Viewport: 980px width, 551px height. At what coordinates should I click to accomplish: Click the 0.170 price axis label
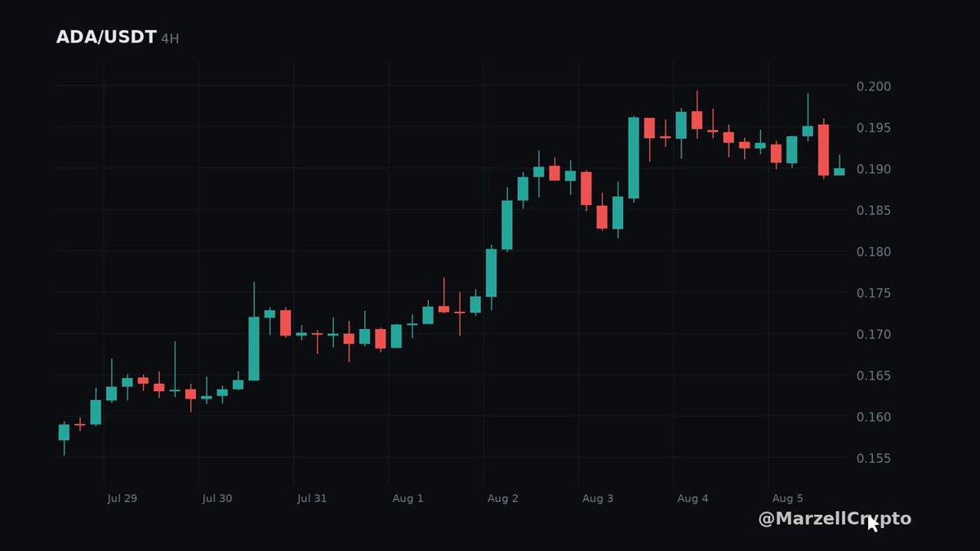coord(874,335)
